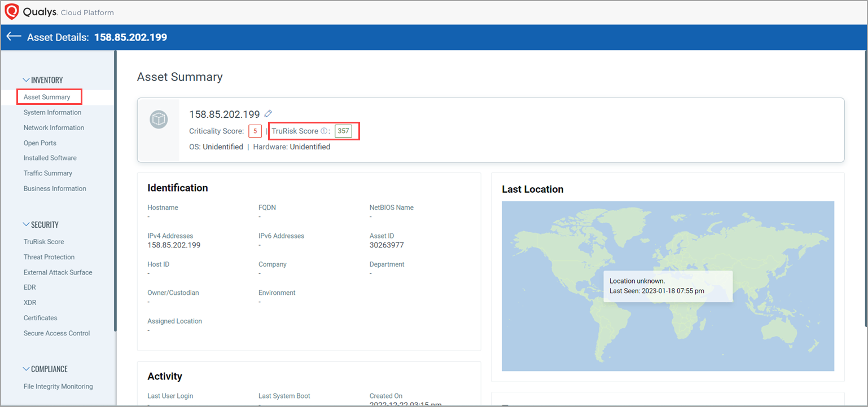Click the Identification heading
Viewport: 868px width, 407px height.
(178, 188)
